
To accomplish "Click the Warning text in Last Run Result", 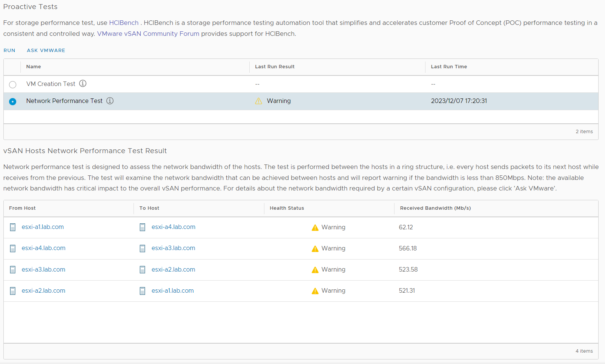I will pos(279,101).
